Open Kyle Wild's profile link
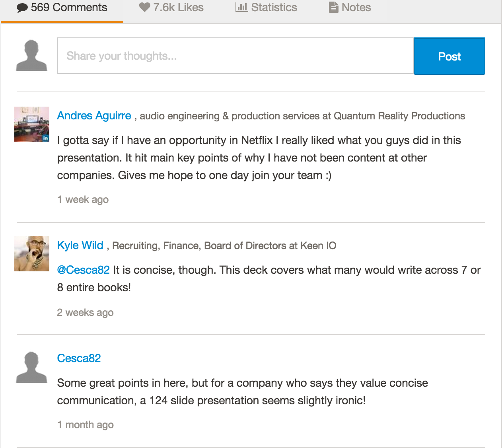Viewport: 502px width, 448px height. tap(80, 245)
